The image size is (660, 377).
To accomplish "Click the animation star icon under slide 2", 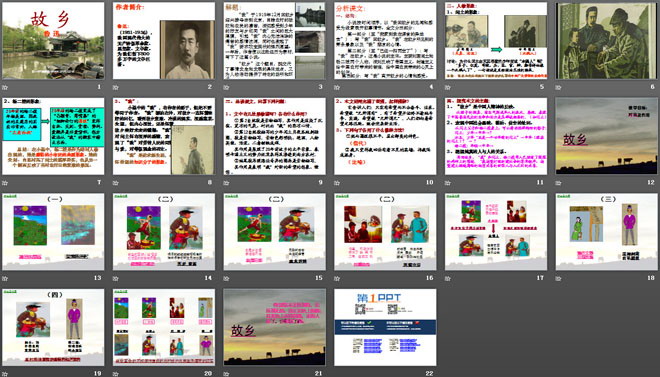I will pyautogui.click(x=116, y=87).
